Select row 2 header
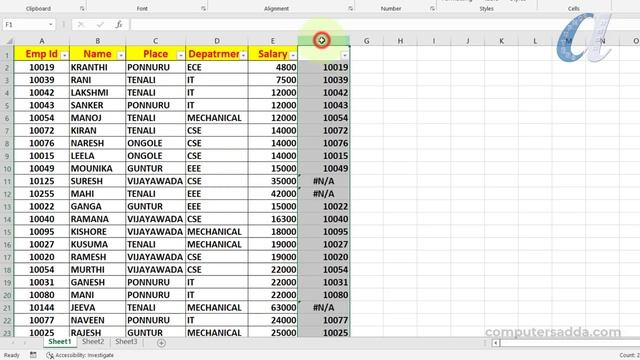 tap(7, 67)
